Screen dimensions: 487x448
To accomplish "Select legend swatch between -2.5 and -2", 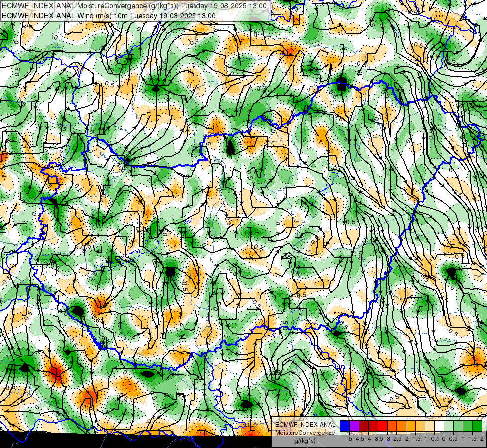I will 401,426.
